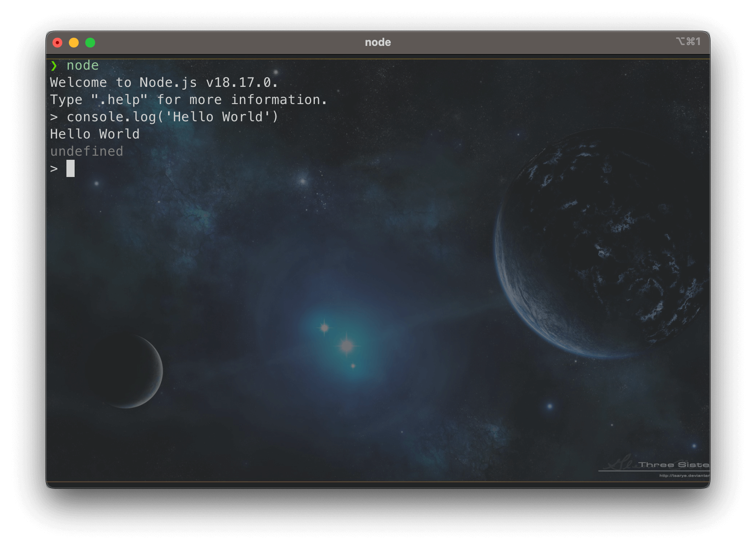The height and width of the screenshot is (549, 756).
Task: Click the deviantart URL in the corner
Action: click(684, 476)
